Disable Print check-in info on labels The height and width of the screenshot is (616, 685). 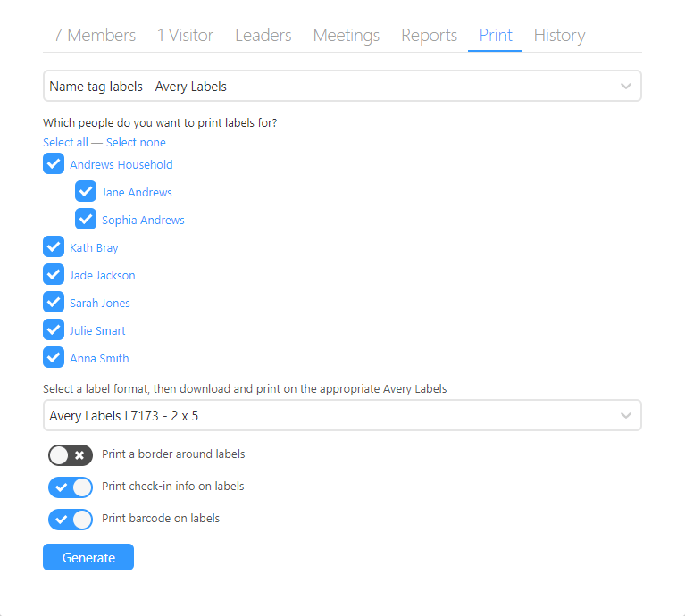pos(71,487)
